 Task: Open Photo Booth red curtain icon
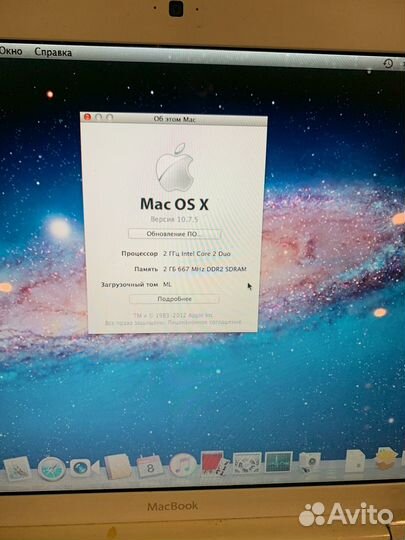coord(214,463)
